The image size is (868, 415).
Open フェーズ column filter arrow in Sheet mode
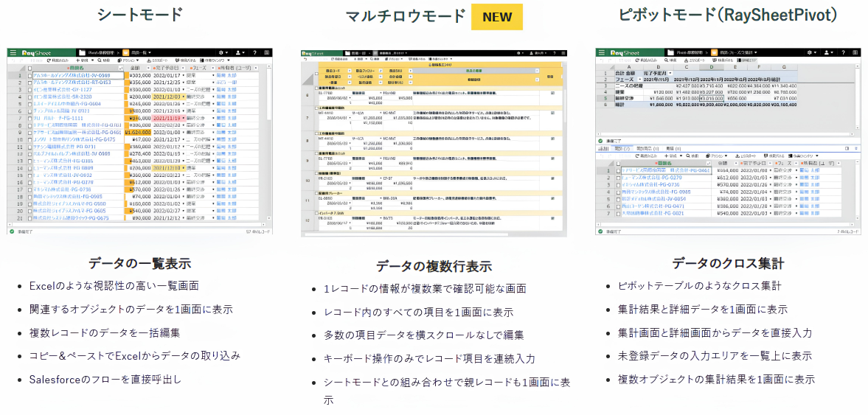click(213, 68)
